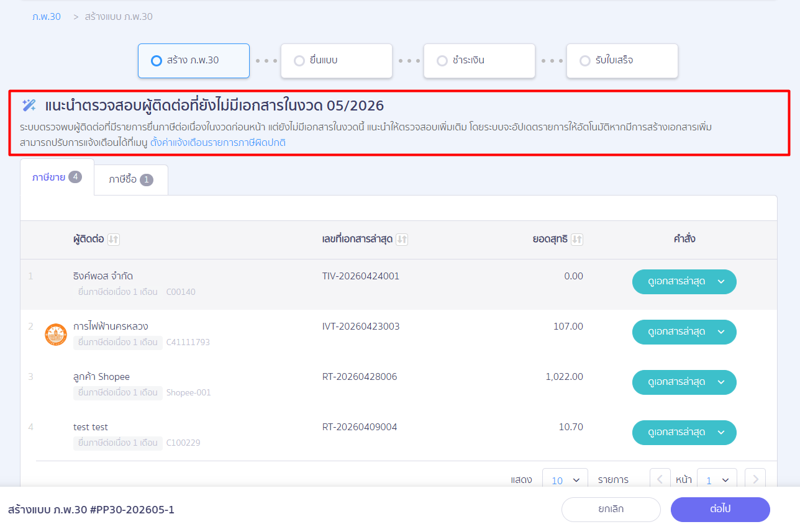Click document number RT-20260428006
Image resolution: width=800 pixels, height=532 pixels.
[360, 377]
